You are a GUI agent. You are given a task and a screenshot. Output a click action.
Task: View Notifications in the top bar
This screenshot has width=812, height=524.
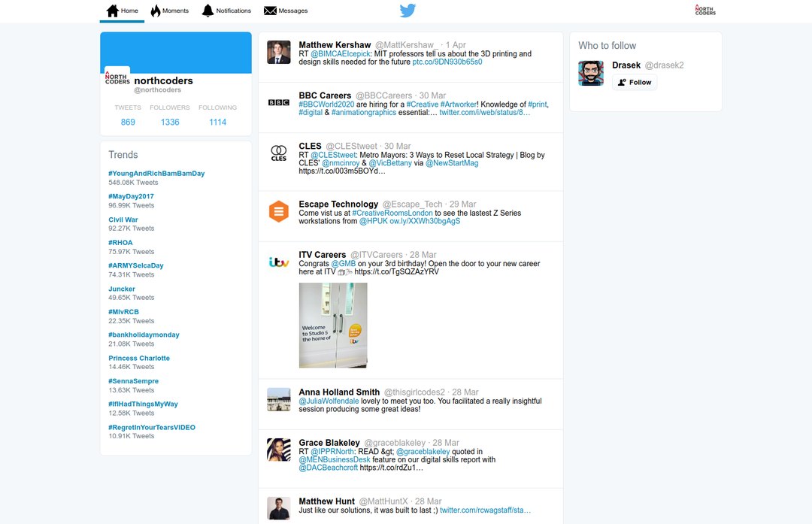(226, 11)
